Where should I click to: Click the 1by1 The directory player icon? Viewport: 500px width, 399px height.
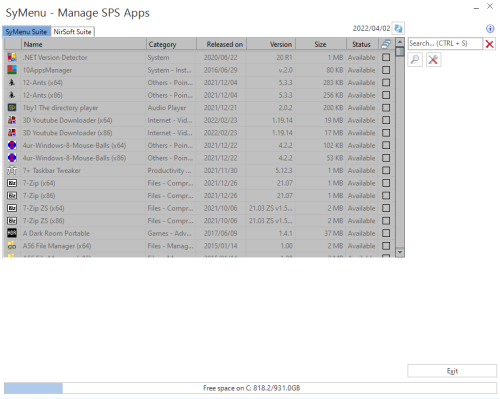click(x=12, y=108)
